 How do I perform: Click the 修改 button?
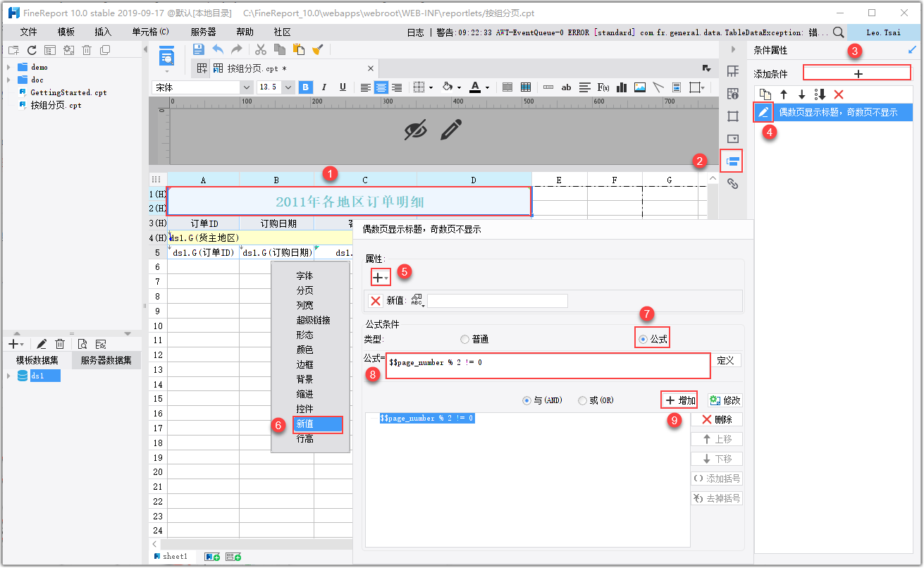(725, 400)
